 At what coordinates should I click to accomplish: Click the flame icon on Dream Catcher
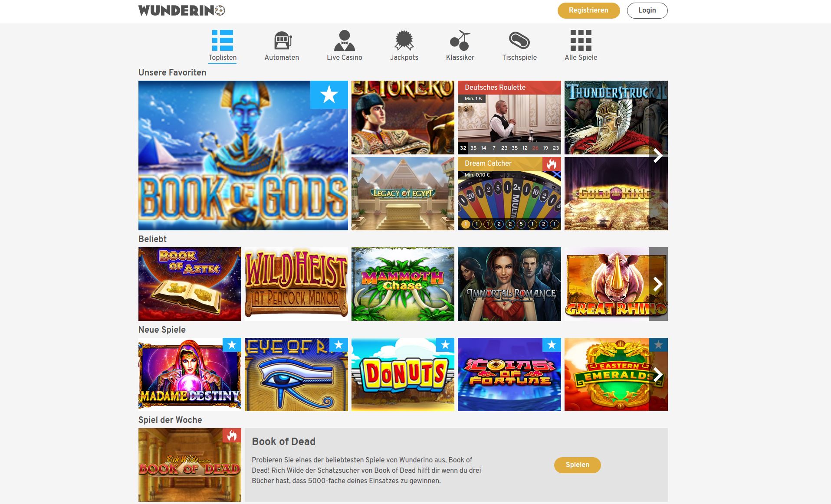[x=552, y=164]
